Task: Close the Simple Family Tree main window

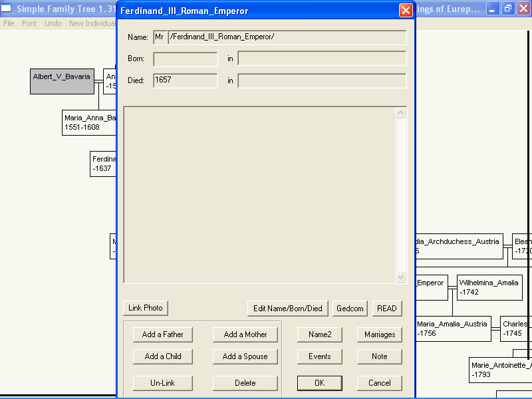Action: click(523, 9)
